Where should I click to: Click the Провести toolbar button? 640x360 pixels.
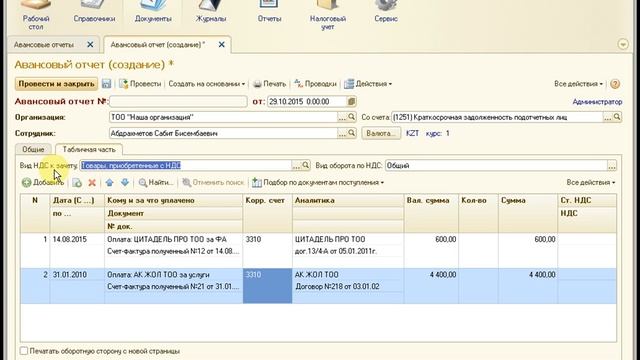[x=140, y=84]
